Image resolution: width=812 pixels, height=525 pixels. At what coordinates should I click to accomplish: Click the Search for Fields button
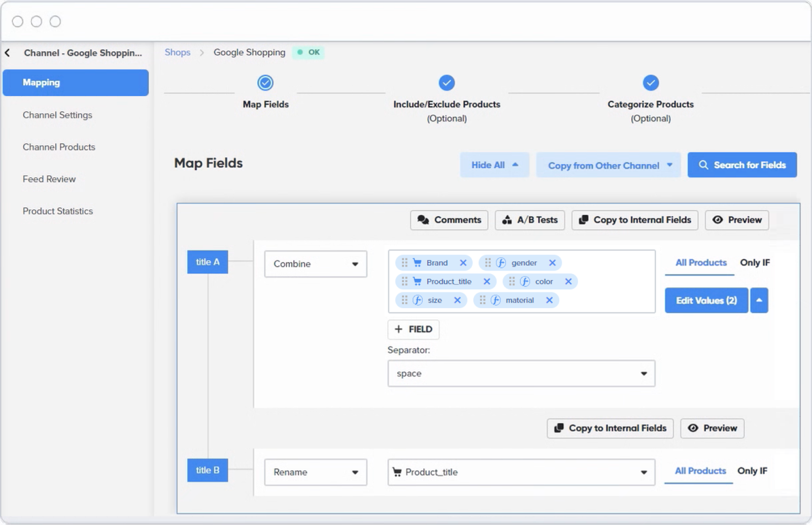[x=741, y=165]
